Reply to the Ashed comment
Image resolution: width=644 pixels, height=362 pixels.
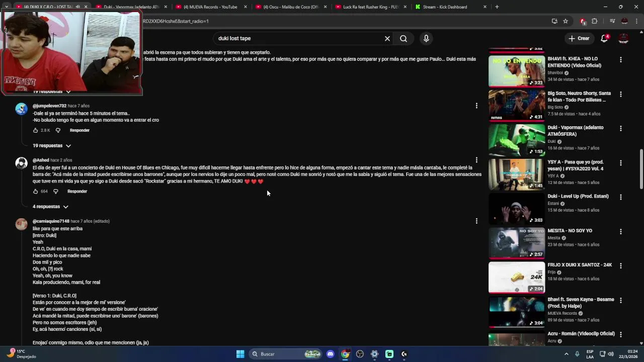(77, 191)
